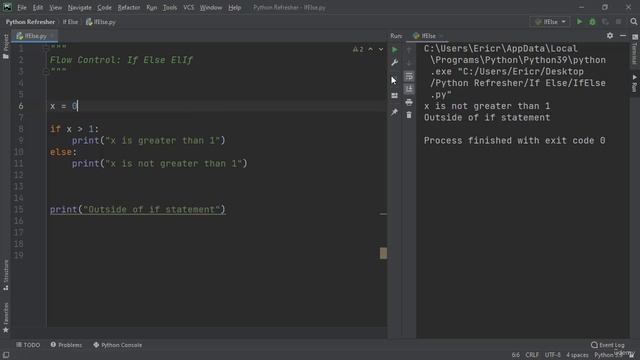
Task: Click console line "Process finished with exit code 0"
Action: tap(514, 141)
